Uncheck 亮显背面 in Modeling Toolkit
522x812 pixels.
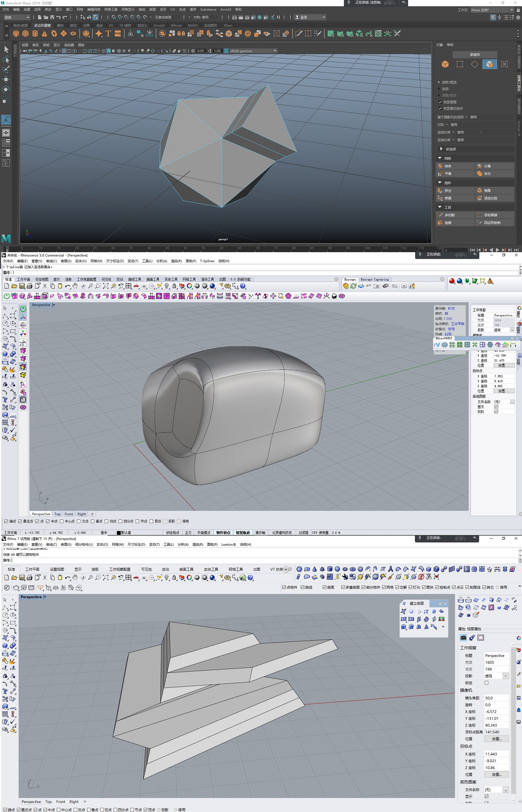pos(440,102)
